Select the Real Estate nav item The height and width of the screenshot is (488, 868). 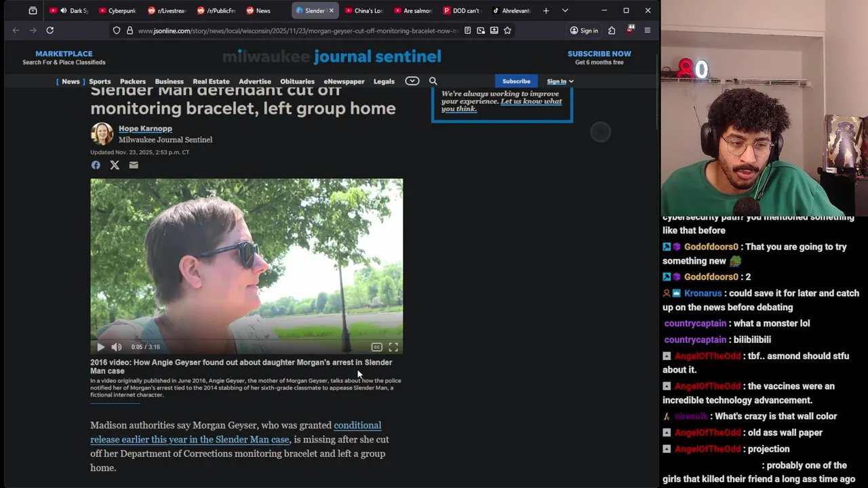click(x=211, y=81)
